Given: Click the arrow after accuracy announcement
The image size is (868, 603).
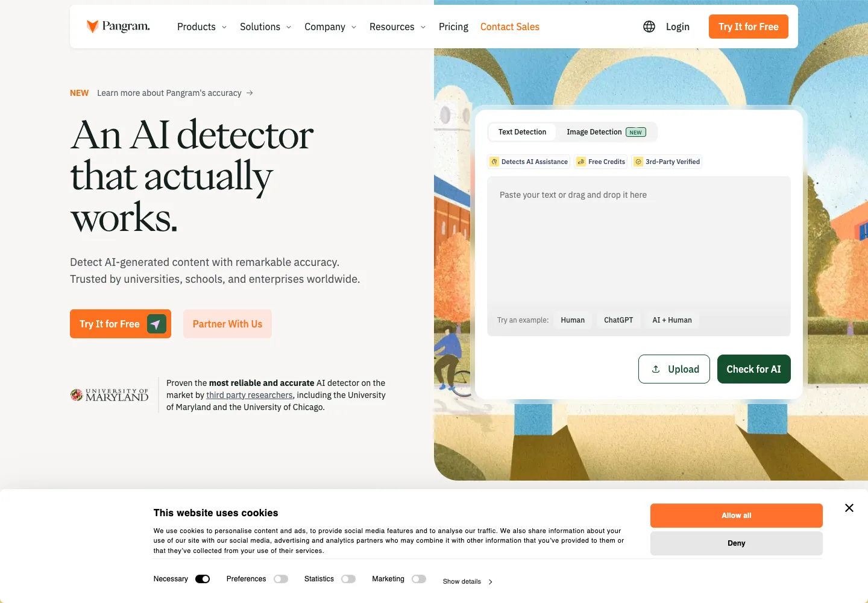Looking at the screenshot, I should 250,93.
